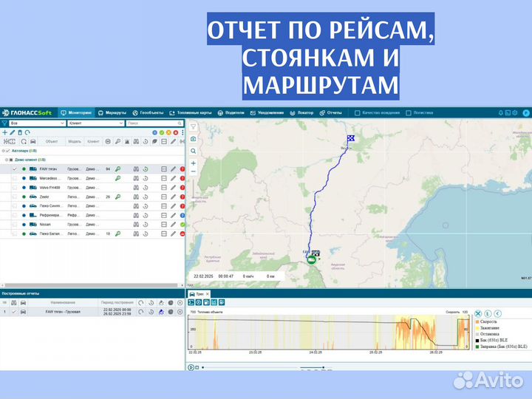This screenshot has width=532, height=399.
Task: Select the Volvo FH400 row
Action: (92, 187)
